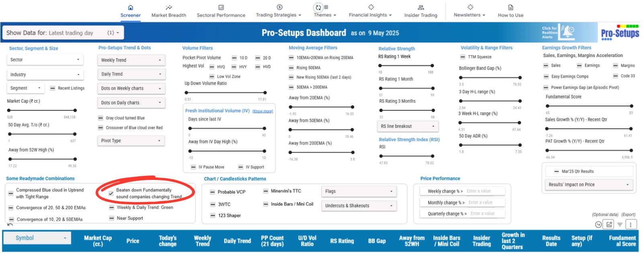Toggle Minervini's TTC checkbox
Image resolution: width=644 pixels, height=253 pixels.
tap(266, 191)
